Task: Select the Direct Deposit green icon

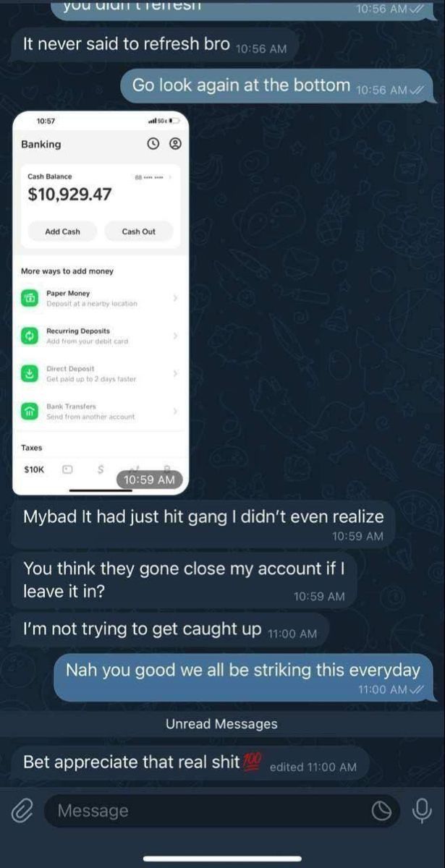Action: [30, 373]
